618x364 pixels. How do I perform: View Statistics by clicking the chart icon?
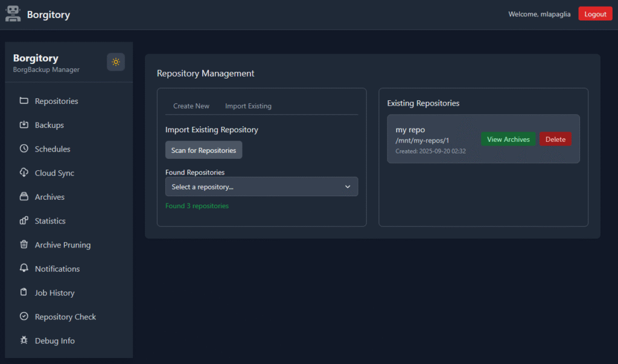tap(23, 221)
